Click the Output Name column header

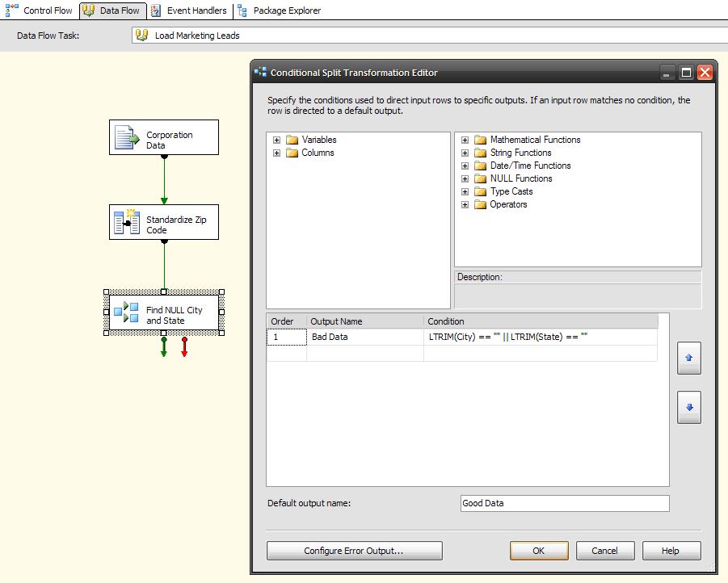tap(365, 321)
